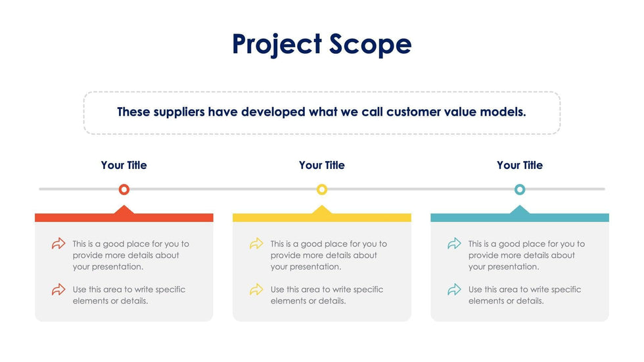The image size is (644, 362).
Task: Click "Your Title" above the yellow marker
Action: [x=322, y=166]
